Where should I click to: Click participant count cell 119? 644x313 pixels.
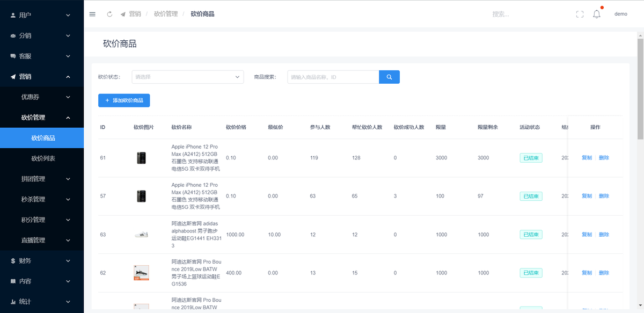(314, 158)
